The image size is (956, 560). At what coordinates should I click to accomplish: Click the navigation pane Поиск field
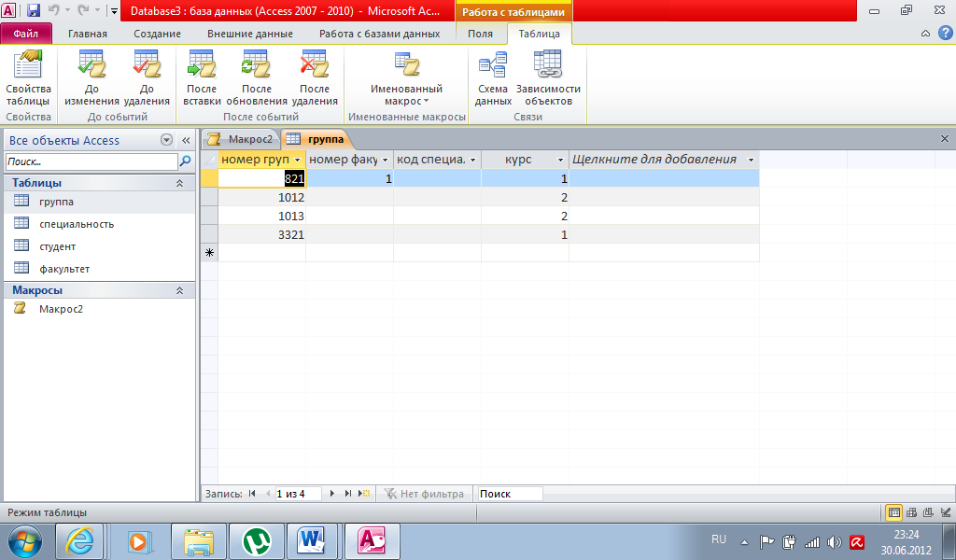[x=91, y=161]
